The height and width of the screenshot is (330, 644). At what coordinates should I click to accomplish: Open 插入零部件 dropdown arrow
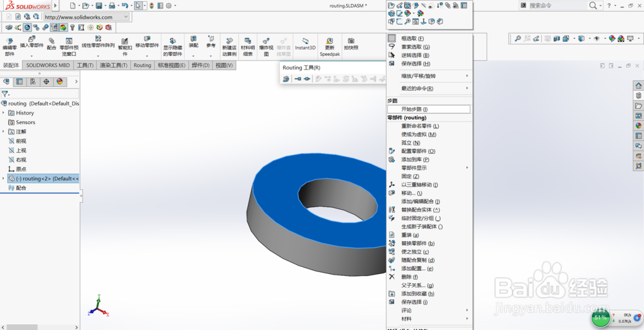(32, 55)
